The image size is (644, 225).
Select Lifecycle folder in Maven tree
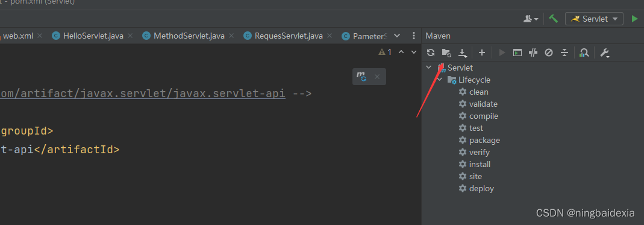469,80
